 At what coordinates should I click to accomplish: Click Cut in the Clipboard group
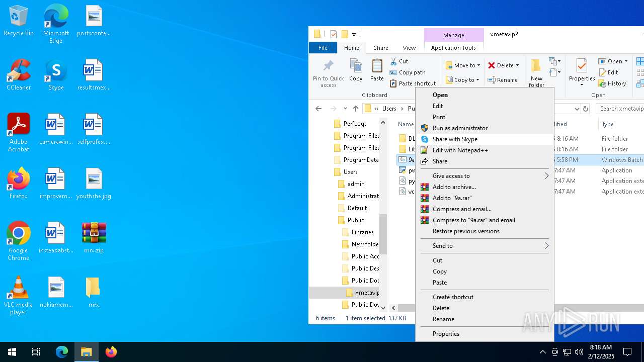coord(399,61)
